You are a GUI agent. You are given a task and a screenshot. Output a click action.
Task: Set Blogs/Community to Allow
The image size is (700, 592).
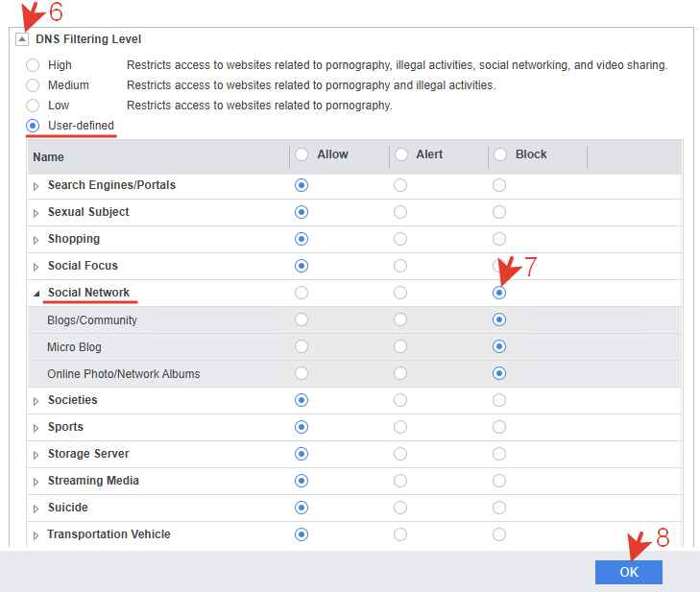pos(302,320)
